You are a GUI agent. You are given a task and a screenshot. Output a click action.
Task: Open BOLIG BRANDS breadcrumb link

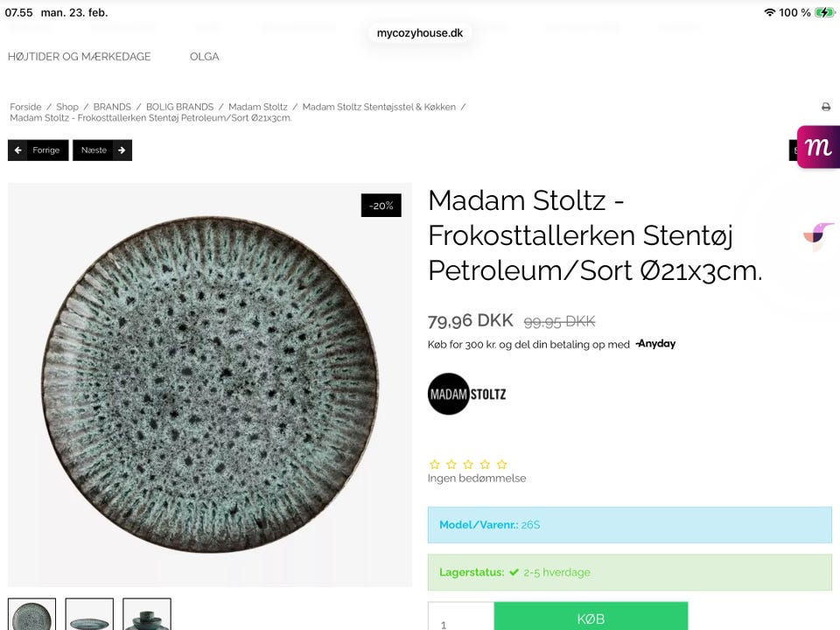tap(180, 107)
